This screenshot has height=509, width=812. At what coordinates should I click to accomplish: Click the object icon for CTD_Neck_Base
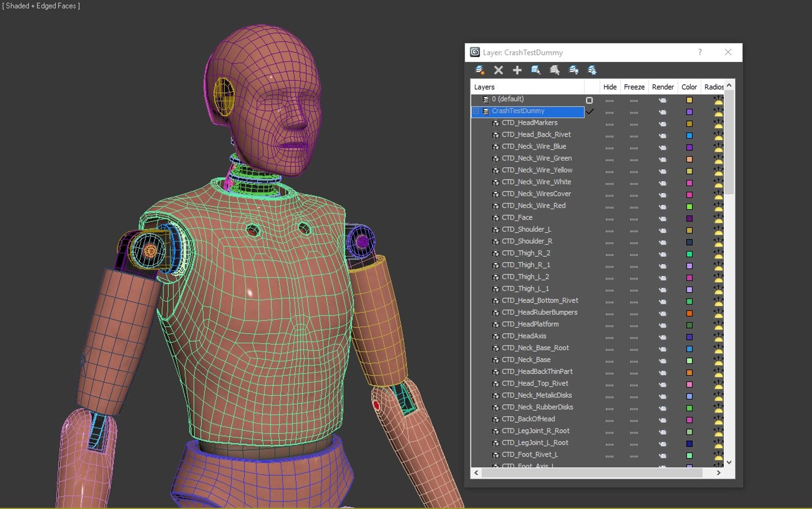495,360
